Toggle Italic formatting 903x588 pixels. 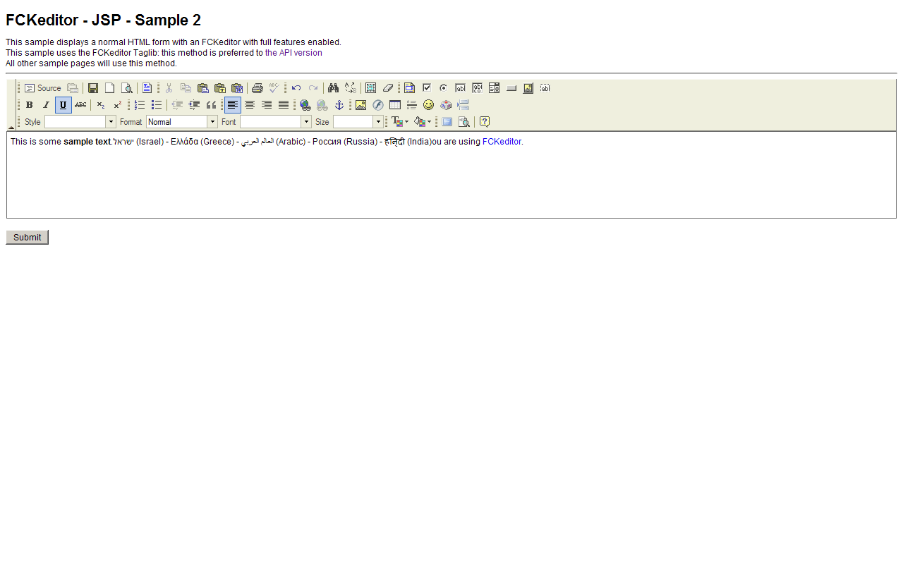[47, 105]
